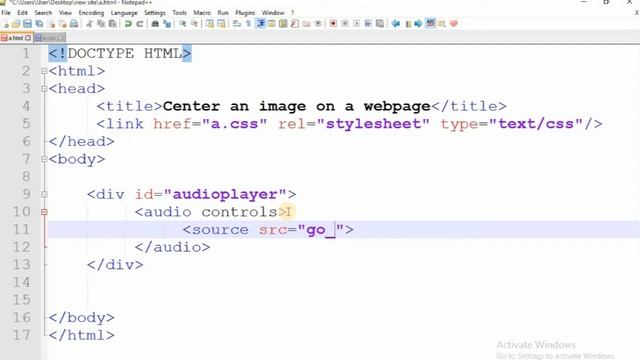The width and height of the screenshot is (640, 360).
Task: Click the Close All toolbar icon
Action: tap(62, 24)
